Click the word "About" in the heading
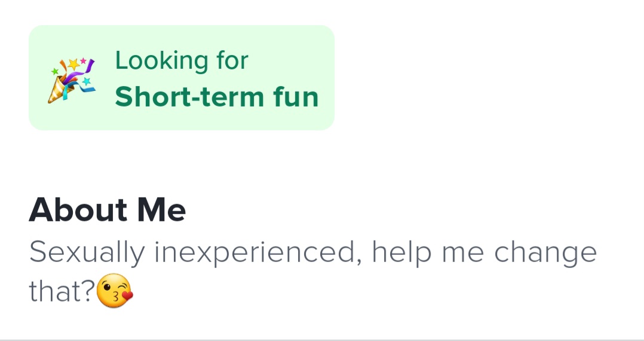The width and height of the screenshot is (644, 341). pyautogui.click(x=78, y=210)
